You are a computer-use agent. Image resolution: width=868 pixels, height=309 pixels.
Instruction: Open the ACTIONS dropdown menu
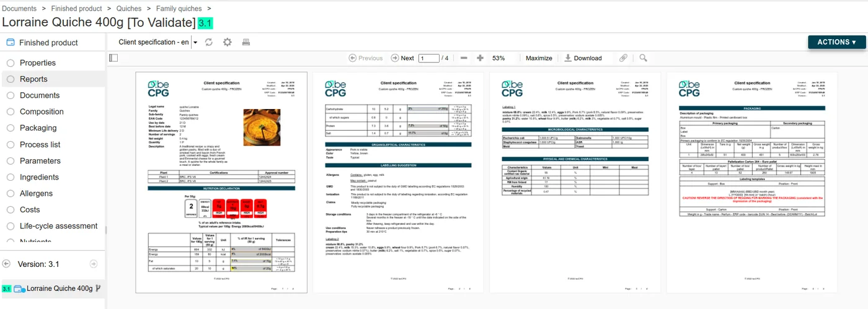tap(836, 42)
